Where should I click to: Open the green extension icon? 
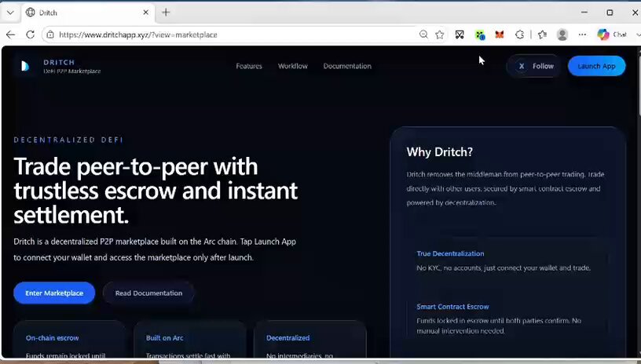pos(480,35)
